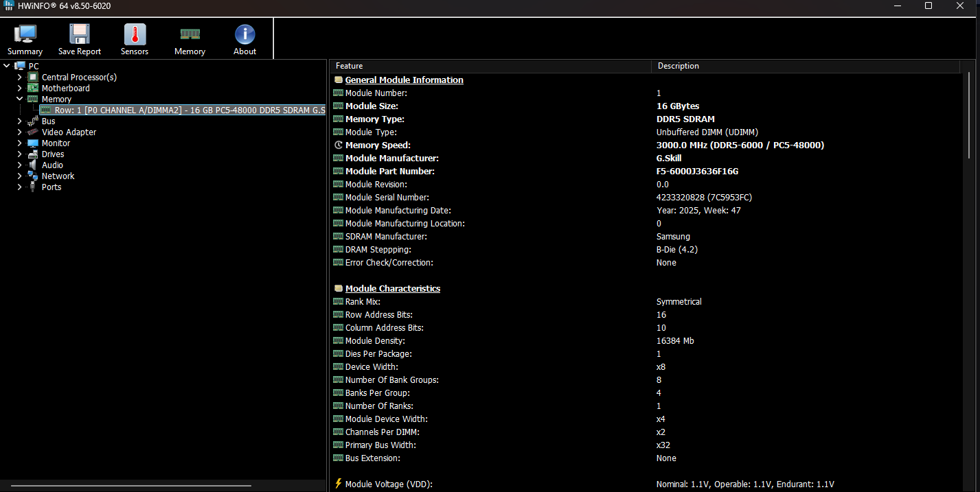Viewport: 980px width, 492px height.
Task: Click the Memory node icon in tree
Action: [x=32, y=99]
